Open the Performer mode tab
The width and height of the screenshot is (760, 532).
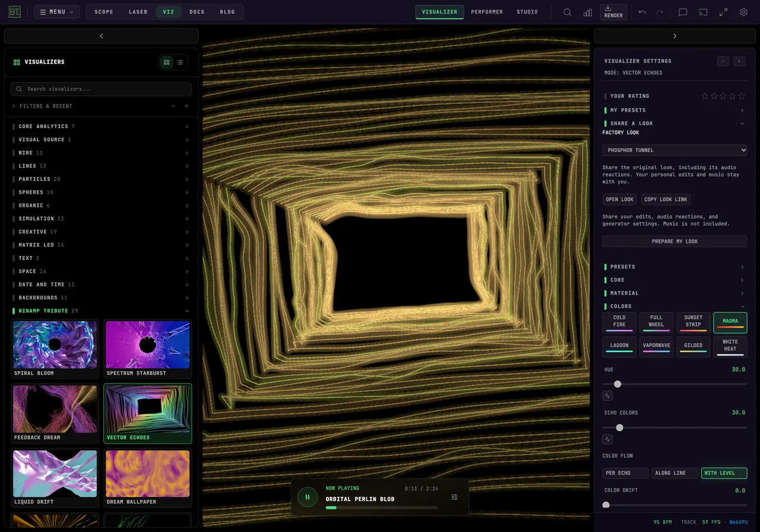pos(487,12)
